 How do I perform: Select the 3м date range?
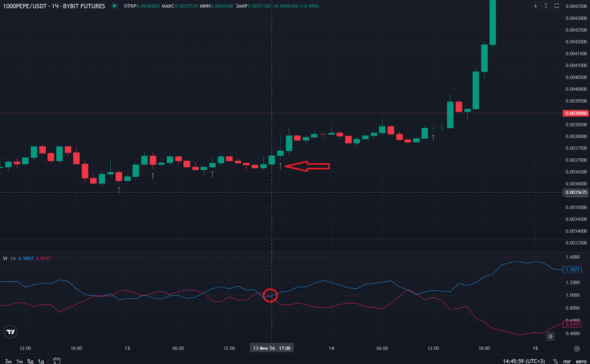tap(8, 361)
